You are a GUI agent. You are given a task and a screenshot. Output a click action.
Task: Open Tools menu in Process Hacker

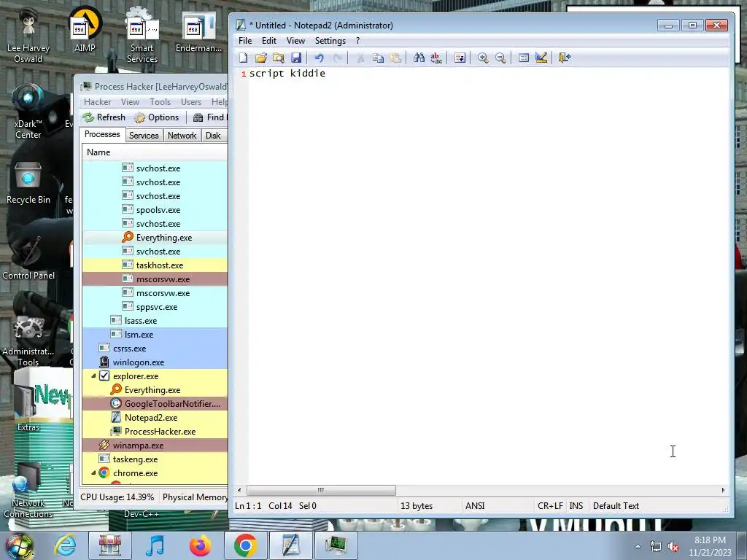coord(160,102)
